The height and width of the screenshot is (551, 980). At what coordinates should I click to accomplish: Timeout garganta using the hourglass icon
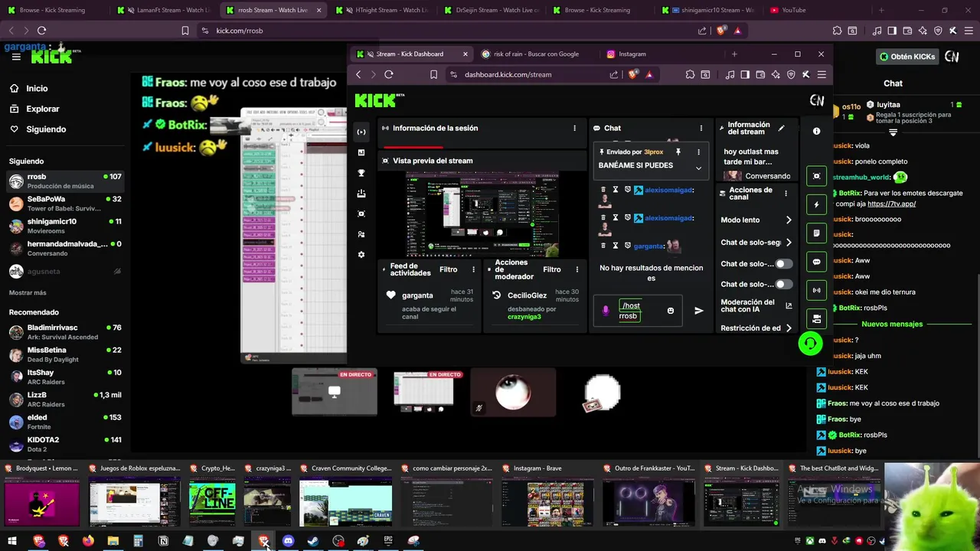click(615, 246)
